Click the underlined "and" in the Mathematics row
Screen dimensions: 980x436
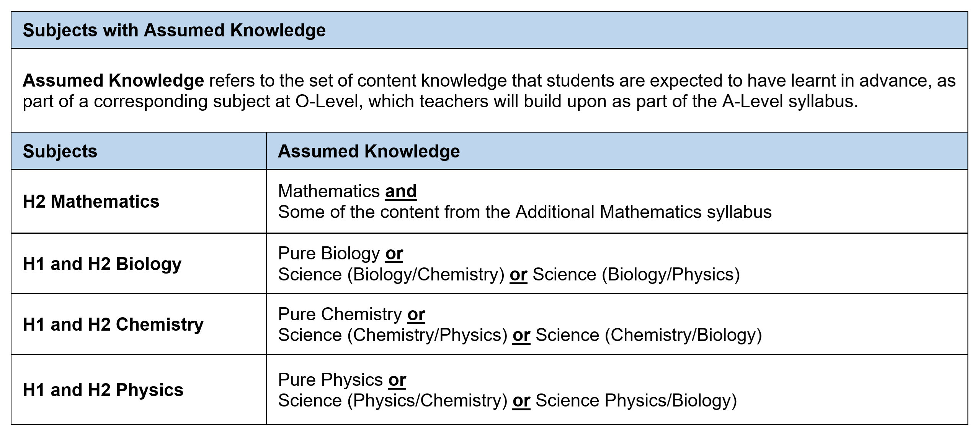click(x=401, y=191)
